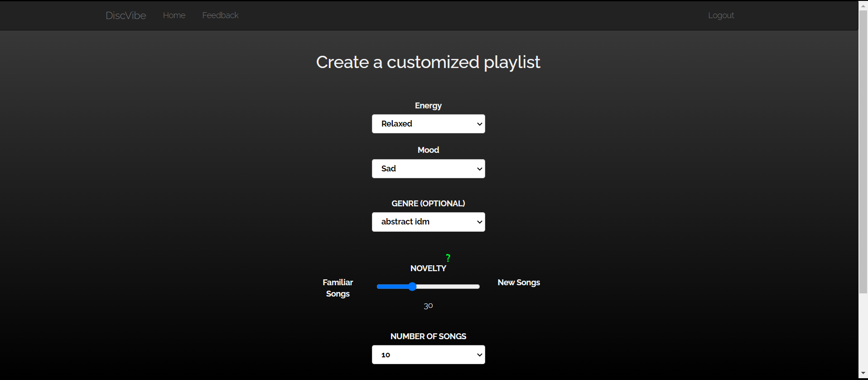
Task: Click the 'New Songs' label
Action: tap(519, 283)
